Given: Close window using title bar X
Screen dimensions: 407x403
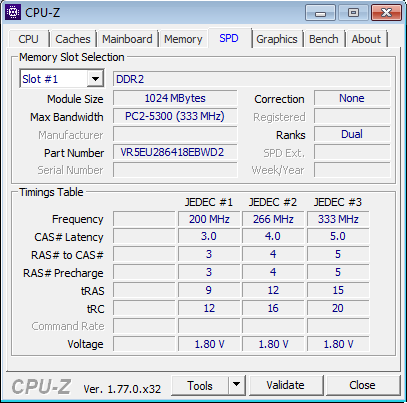Looking at the screenshot, I should pyautogui.click(x=386, y=13).
